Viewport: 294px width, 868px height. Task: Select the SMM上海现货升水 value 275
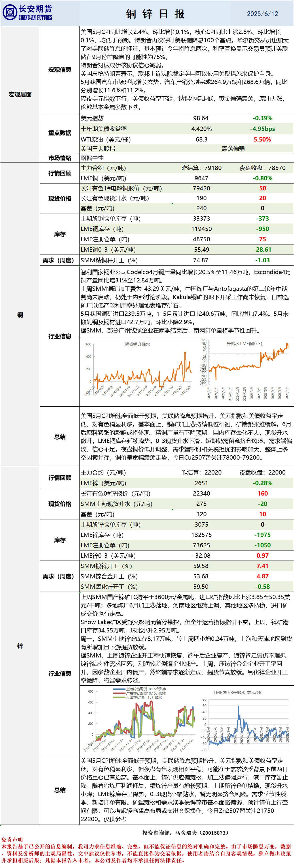click(202, 504)
